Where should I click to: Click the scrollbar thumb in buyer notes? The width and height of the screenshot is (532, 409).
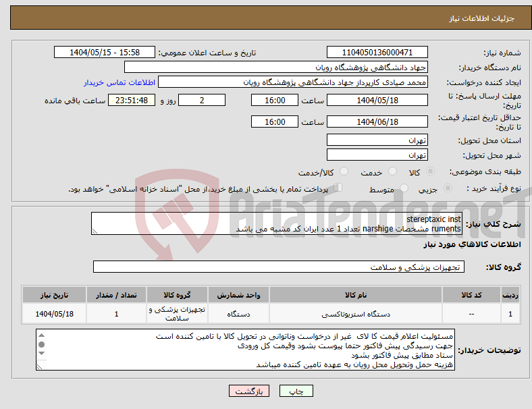click(41, 345)
